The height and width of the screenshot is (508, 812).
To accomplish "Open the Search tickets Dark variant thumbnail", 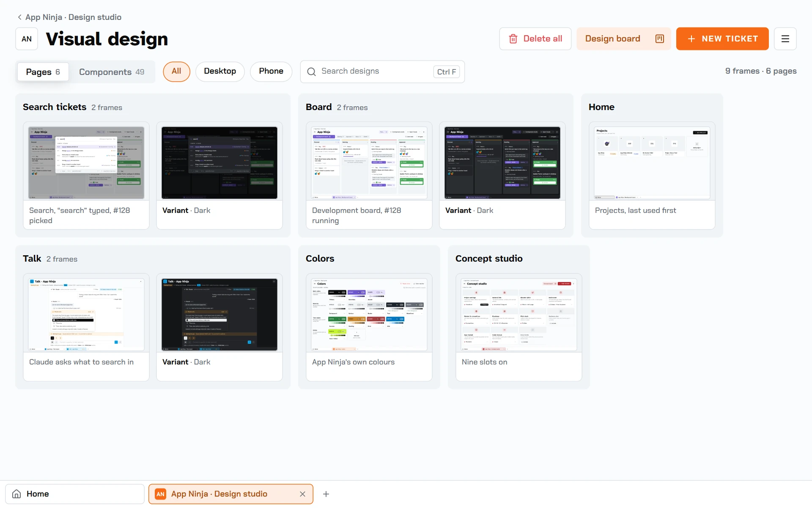I will [x=219, y=163].
